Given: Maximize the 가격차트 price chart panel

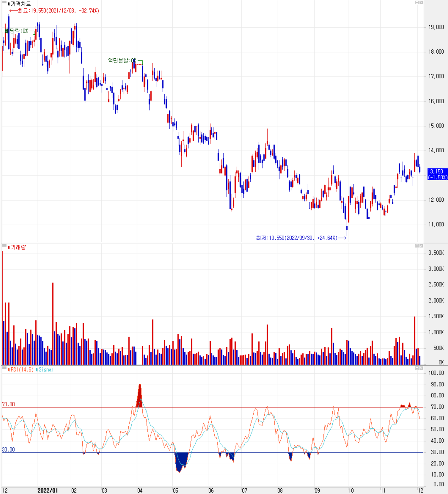Looking at the screenshot, I should tap(417, 3).
